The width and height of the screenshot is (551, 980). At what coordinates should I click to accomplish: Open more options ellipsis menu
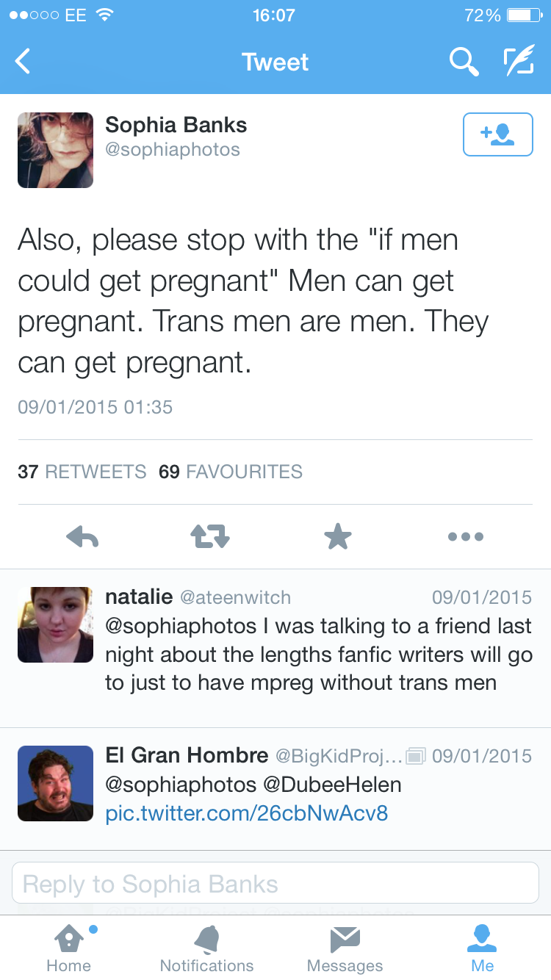[466, 537]
